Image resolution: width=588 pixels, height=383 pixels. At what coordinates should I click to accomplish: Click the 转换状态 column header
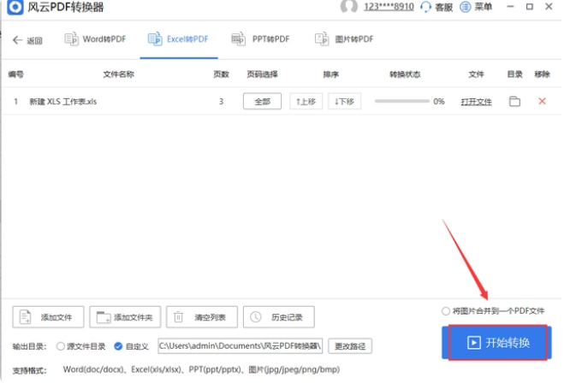click(405, 74)
